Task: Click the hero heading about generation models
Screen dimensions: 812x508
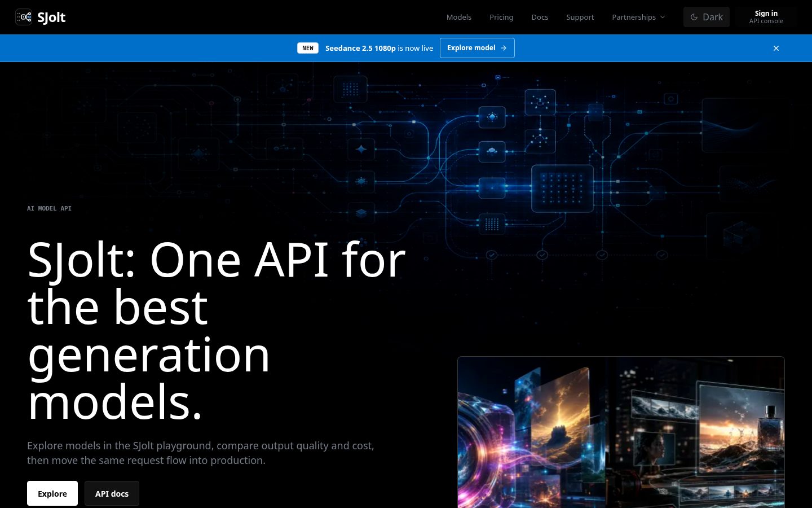Action: (x=217, y=330)
